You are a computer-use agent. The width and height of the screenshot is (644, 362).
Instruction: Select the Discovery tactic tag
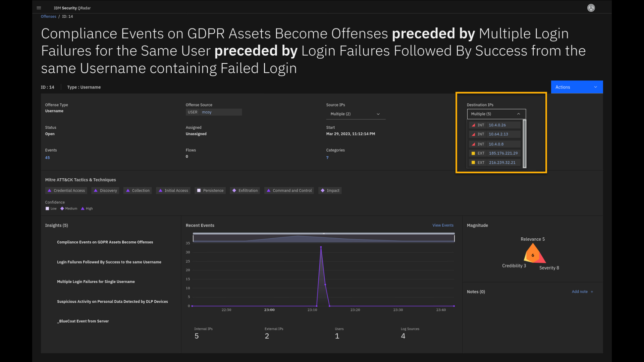pos(105,190)
